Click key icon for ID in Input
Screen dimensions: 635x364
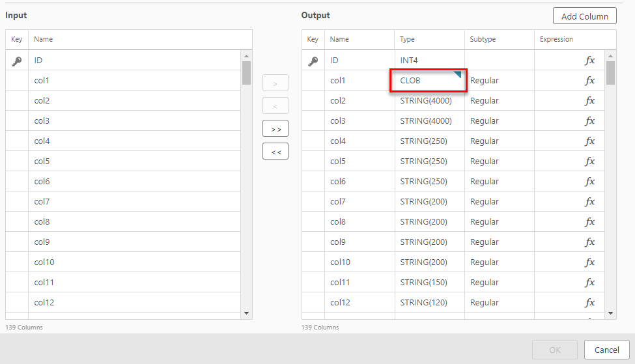pyautogui.click(x=17, y=61)
